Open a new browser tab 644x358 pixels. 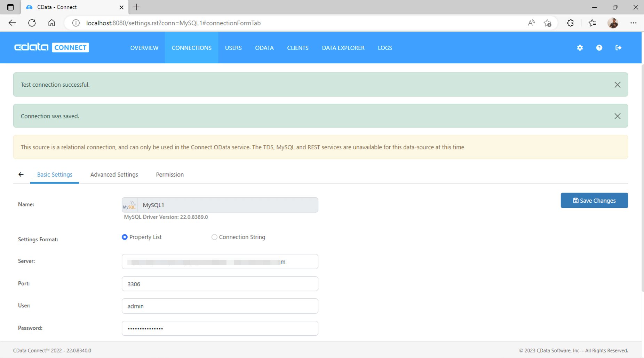[x=136, y=7]
